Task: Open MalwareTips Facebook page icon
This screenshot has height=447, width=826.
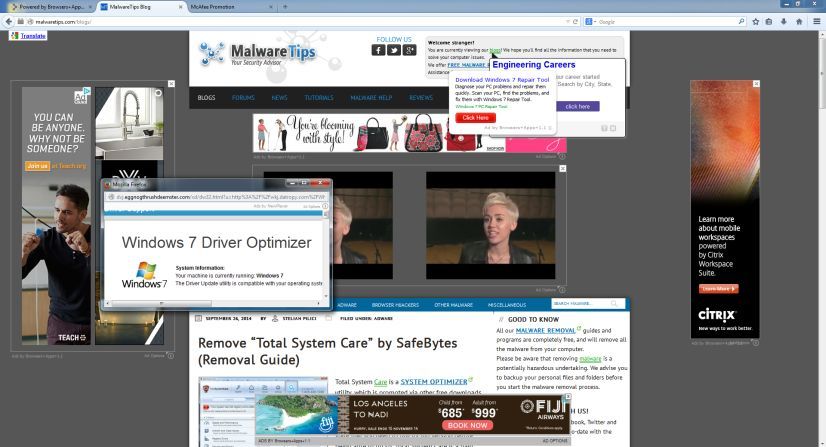Action: click(x=378, y=50)
